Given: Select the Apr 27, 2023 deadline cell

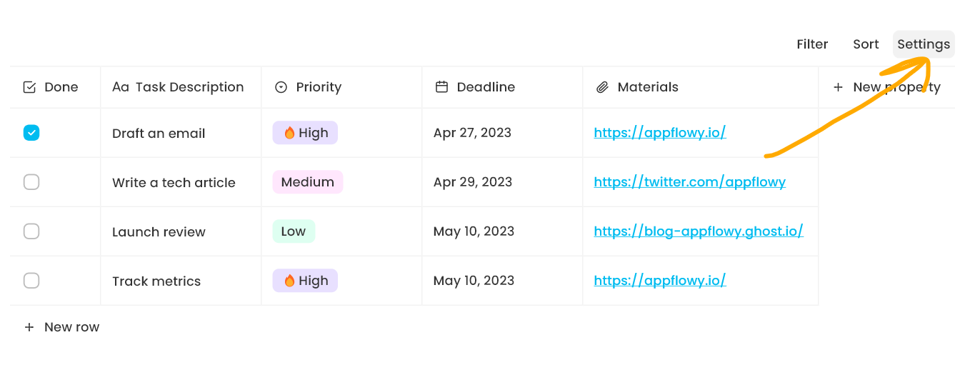Looking at the screenshot, I should tap(472, 133).
